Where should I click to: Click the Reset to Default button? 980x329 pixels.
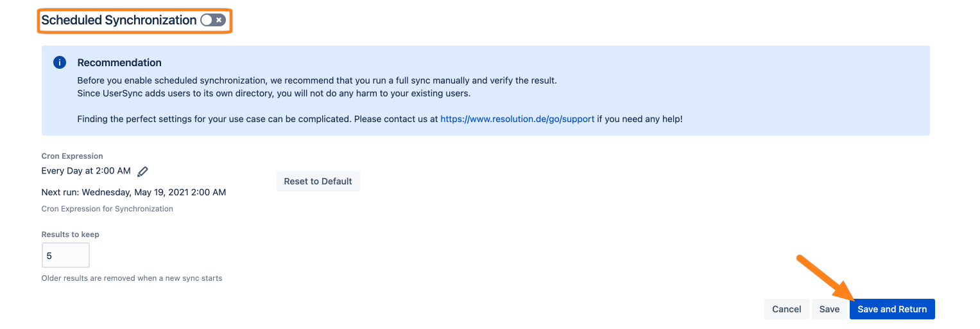[x=318, y=181]
